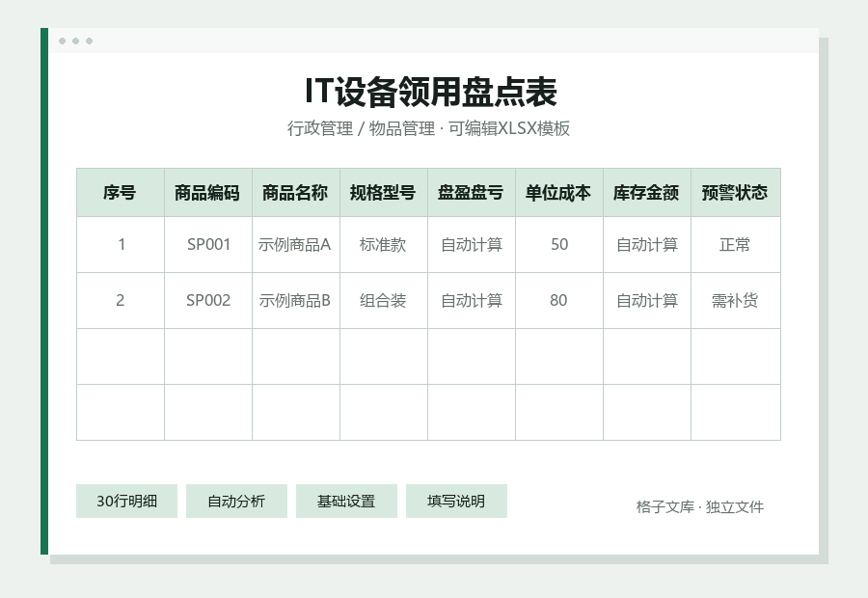Viewport: 868px width, 598px height.
Task: Click the serial number cell showing 1
Action: point(121,244)
